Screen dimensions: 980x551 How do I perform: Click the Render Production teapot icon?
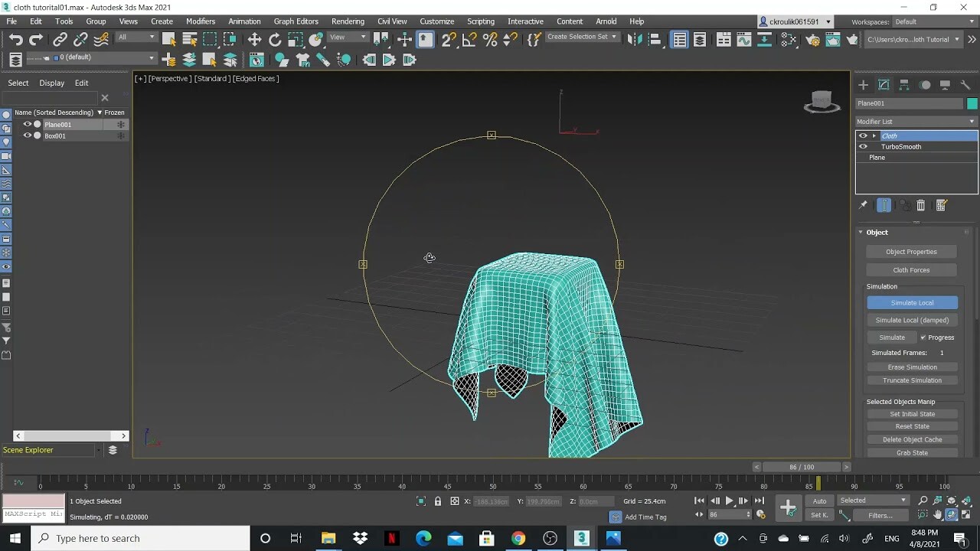[852, 39]
